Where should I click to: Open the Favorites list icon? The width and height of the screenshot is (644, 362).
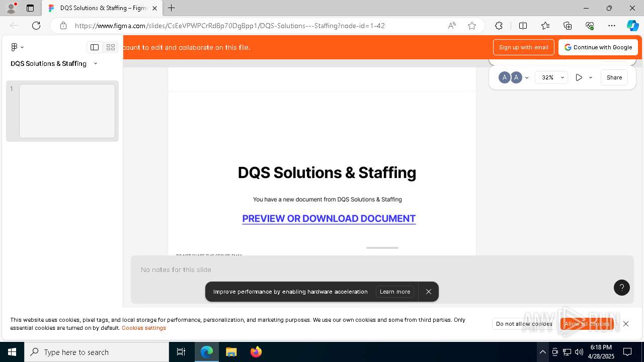(545, 26)
